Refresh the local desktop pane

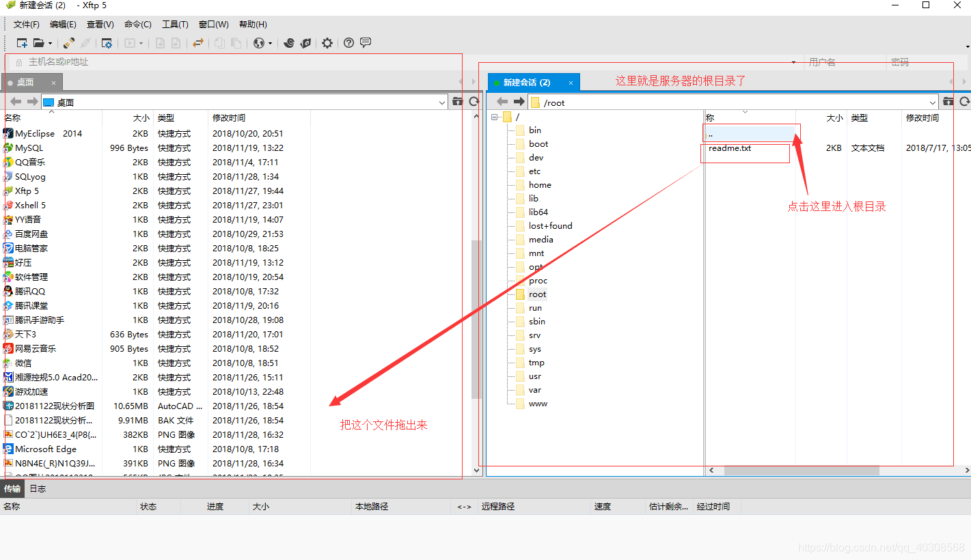coord(474,102)
